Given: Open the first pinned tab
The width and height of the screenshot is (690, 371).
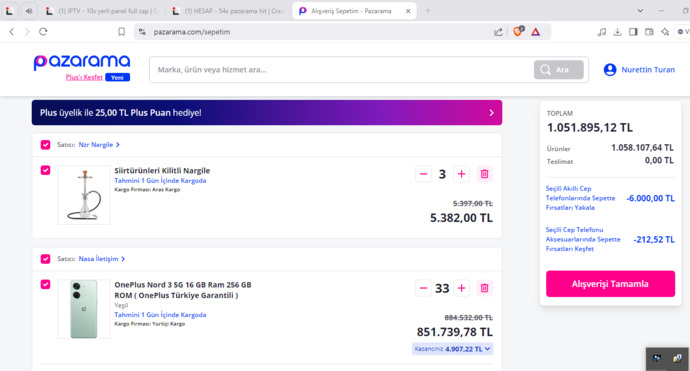Looking at the screenshot, I should 9,11.
